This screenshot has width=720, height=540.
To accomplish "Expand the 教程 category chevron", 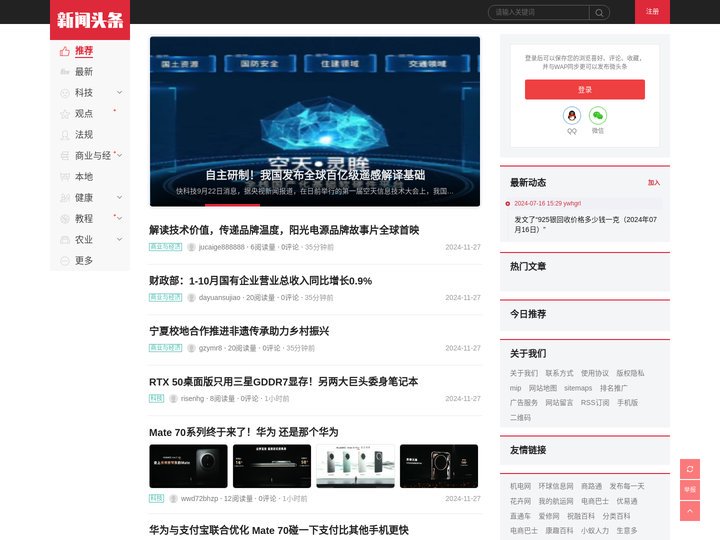I will coord(119,219).
